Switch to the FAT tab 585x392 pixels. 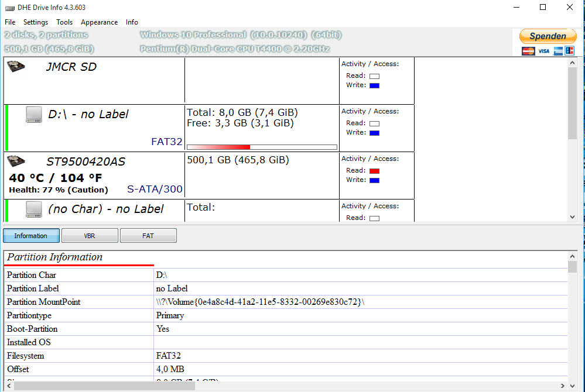pyautogui.click(x=148, y=236)
